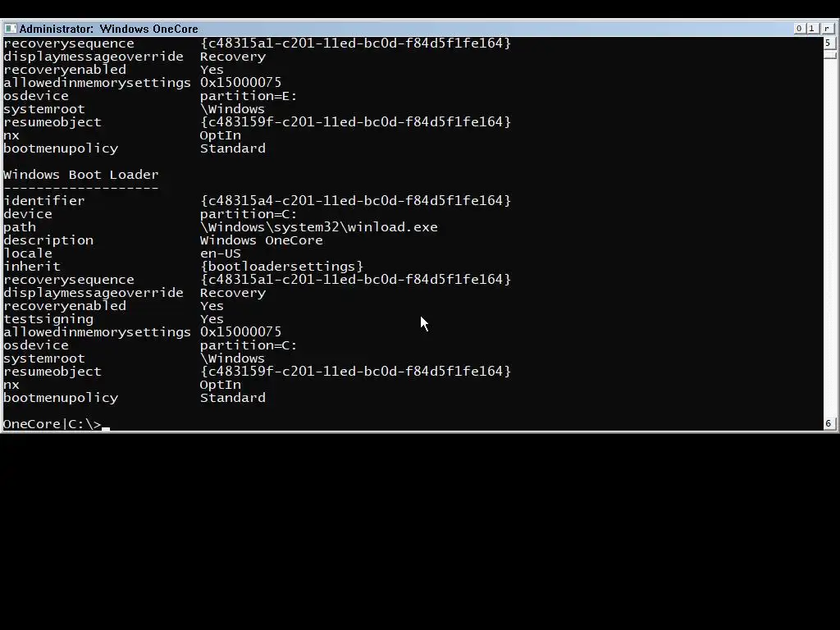Click the scrollbar up arrow labeled 5
The height and width of the screenshot is (630, 840).
pos(829,43)
